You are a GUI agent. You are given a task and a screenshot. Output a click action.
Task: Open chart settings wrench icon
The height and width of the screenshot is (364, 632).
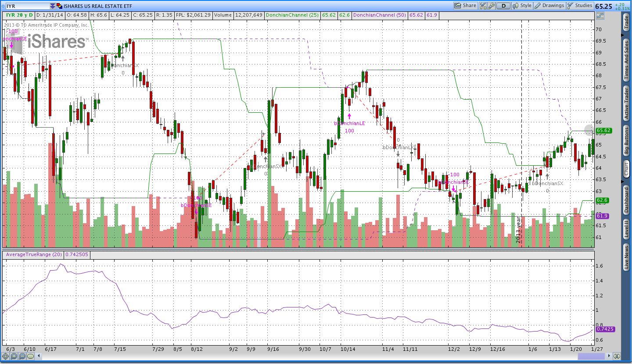pos(492,6)
